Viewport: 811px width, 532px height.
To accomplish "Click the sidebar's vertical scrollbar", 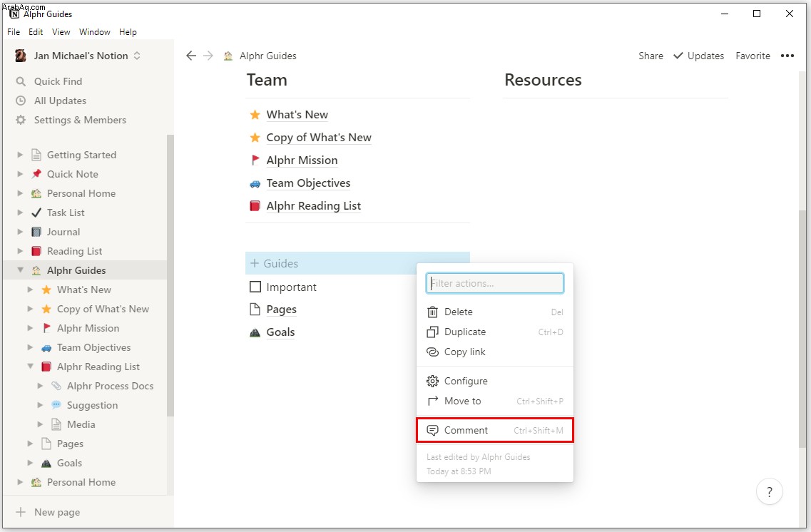I will point(170,275).
